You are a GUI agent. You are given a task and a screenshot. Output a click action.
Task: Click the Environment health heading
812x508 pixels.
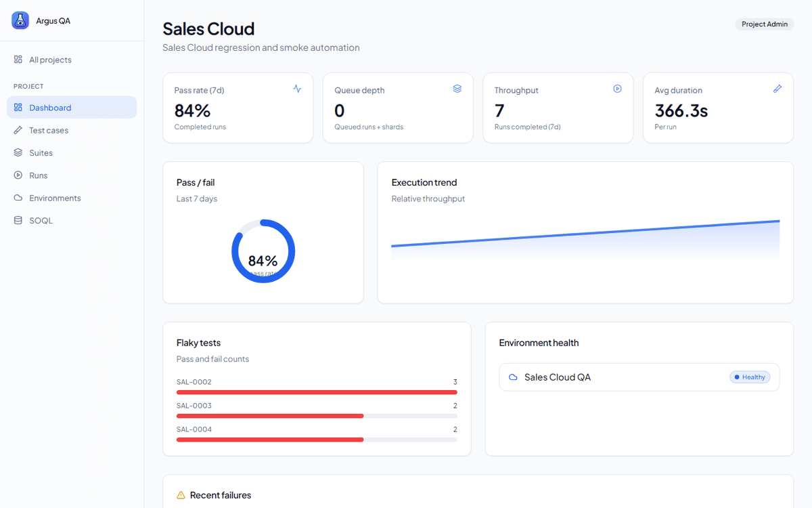[x=539, y=343]
